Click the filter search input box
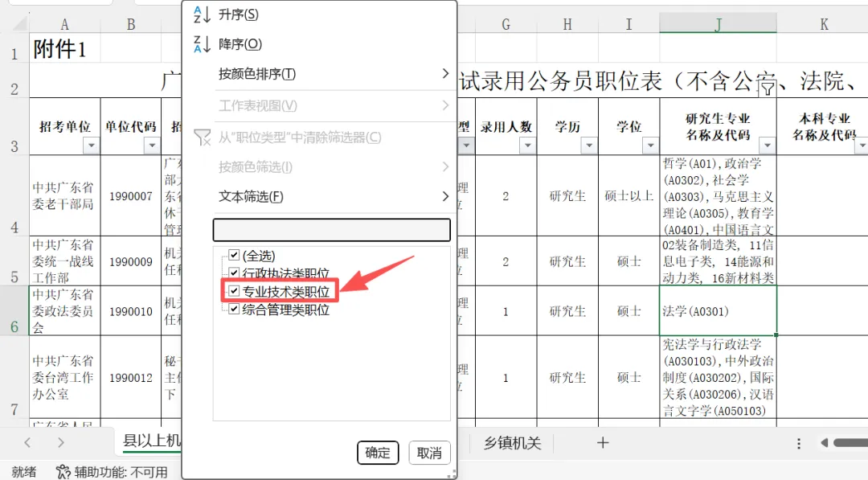Viewport: 868px width, 480px height. pos(331,230)
